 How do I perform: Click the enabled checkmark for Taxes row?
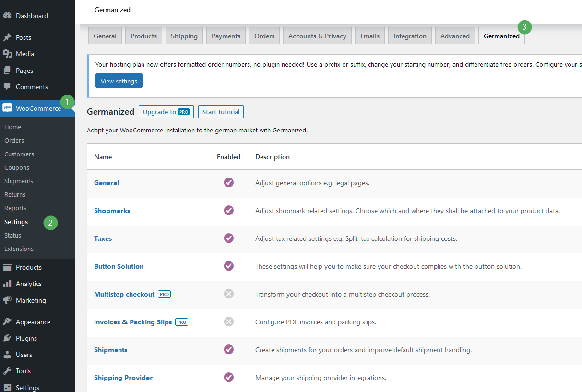(229, 238)
